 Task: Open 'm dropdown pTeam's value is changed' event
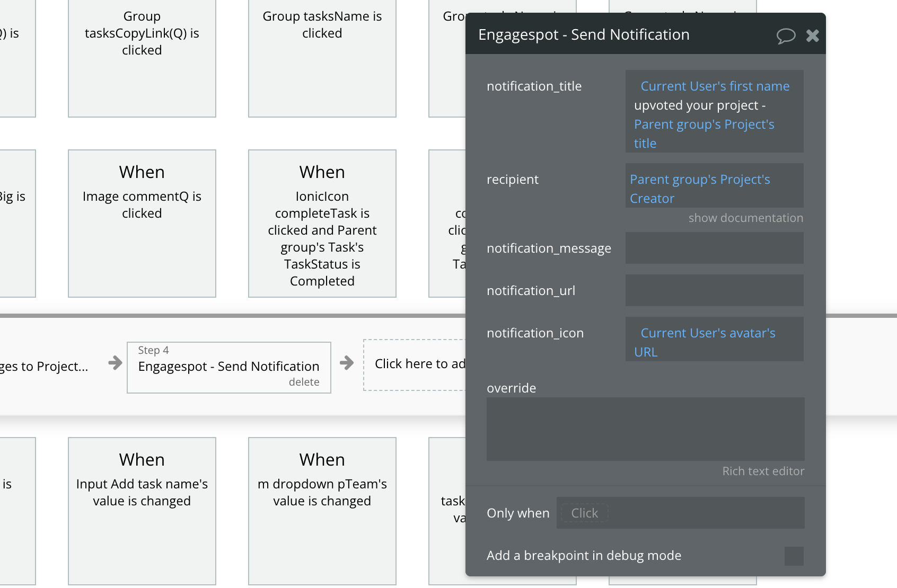(322, 511)
